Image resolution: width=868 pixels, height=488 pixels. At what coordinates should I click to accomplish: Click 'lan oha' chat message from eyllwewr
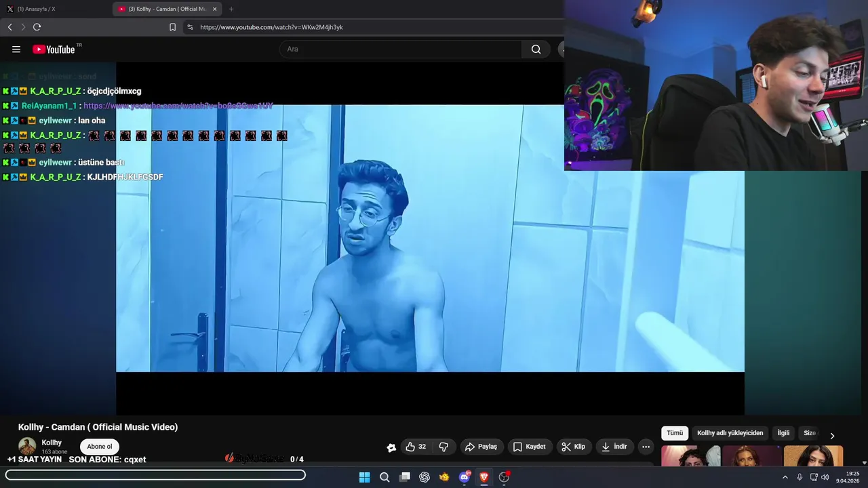click(x=92, y=121)
